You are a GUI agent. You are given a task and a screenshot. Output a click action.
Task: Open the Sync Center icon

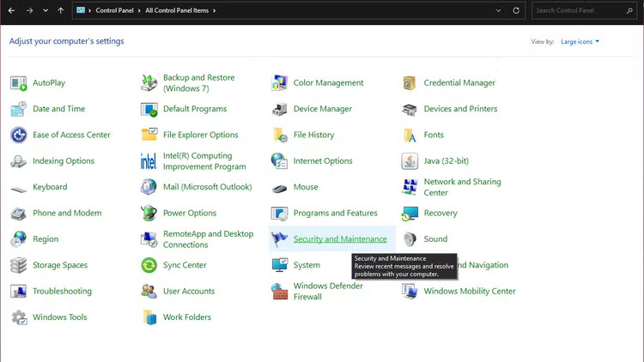(149, 266)
